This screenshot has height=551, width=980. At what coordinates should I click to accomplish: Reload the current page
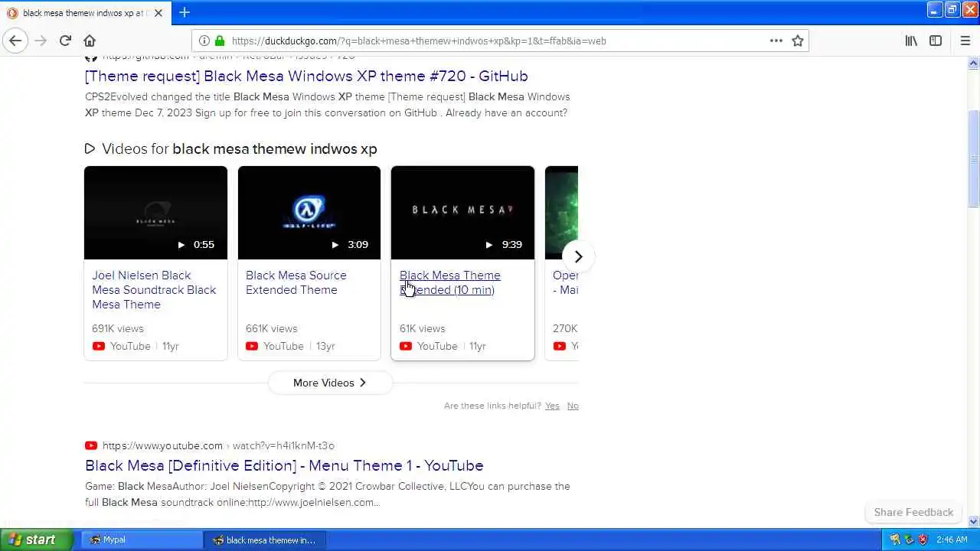point(65,41)
